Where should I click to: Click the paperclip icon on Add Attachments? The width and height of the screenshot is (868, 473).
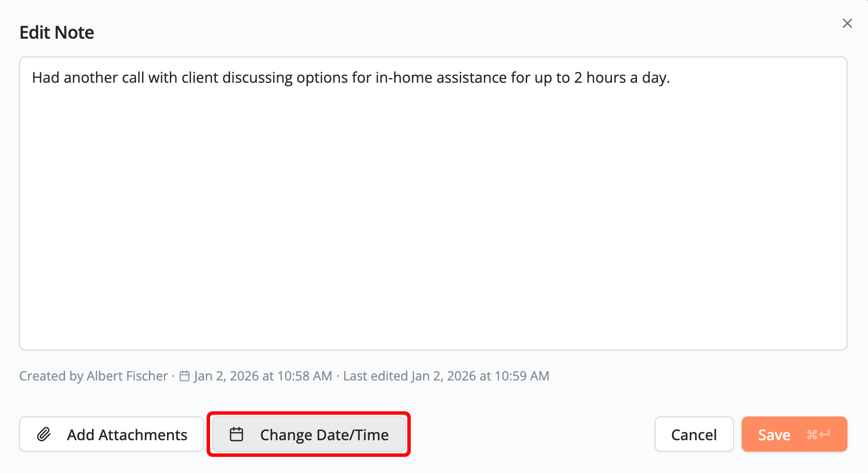[x=45, y=434]
